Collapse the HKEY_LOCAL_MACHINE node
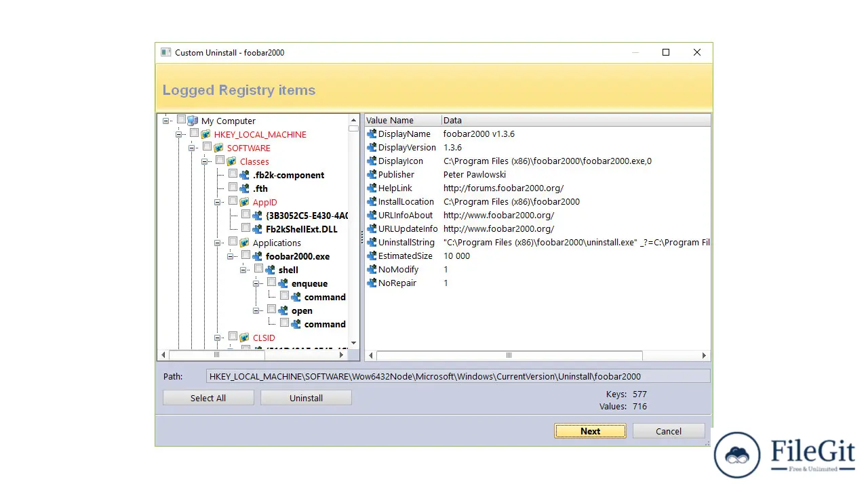Image resolution: width=868 pixels, height=488 pixels. 179,134
